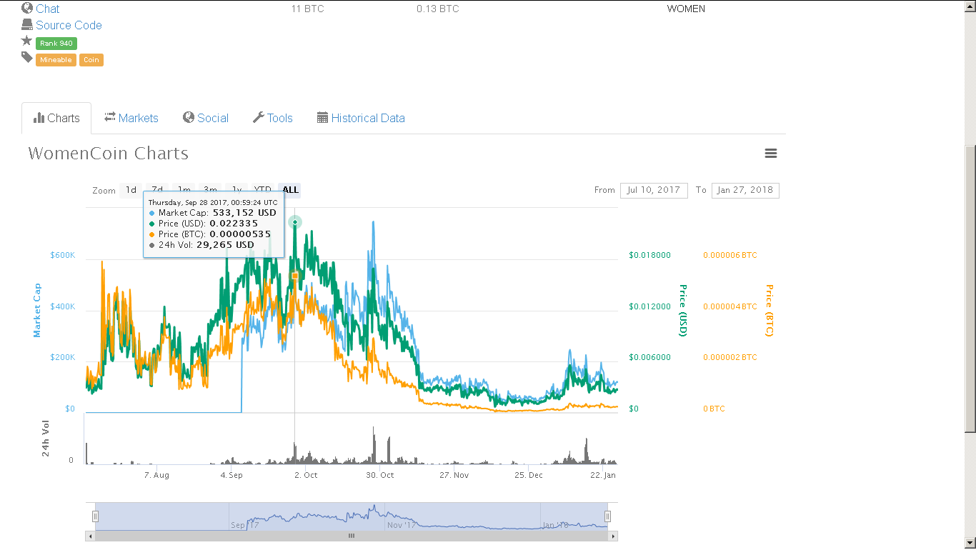Click the 7. Aug date label
Viewport: 976px width, 560px height.
[156, 475]
